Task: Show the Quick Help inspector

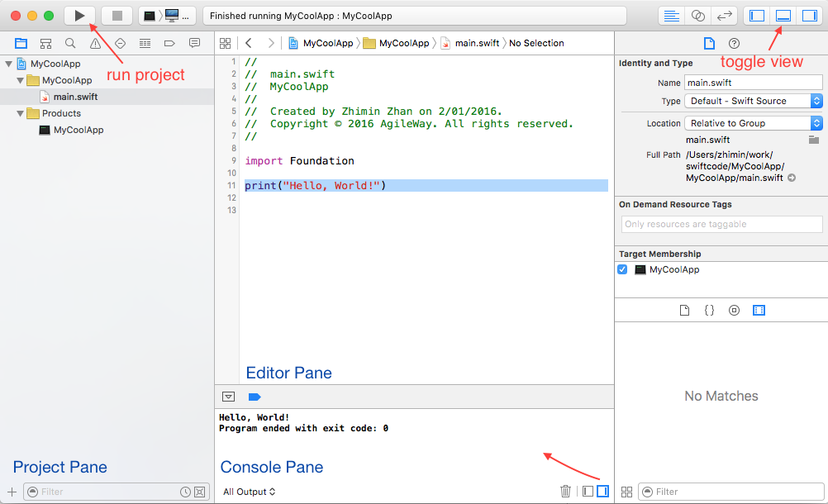Action: [734, 43]
